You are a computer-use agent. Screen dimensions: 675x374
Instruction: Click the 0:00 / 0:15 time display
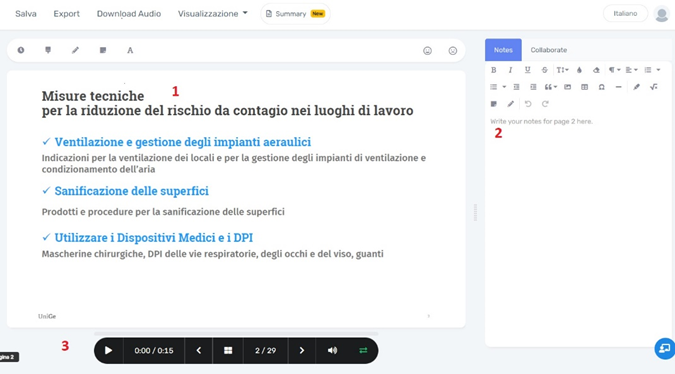click(x=154, y=350)
